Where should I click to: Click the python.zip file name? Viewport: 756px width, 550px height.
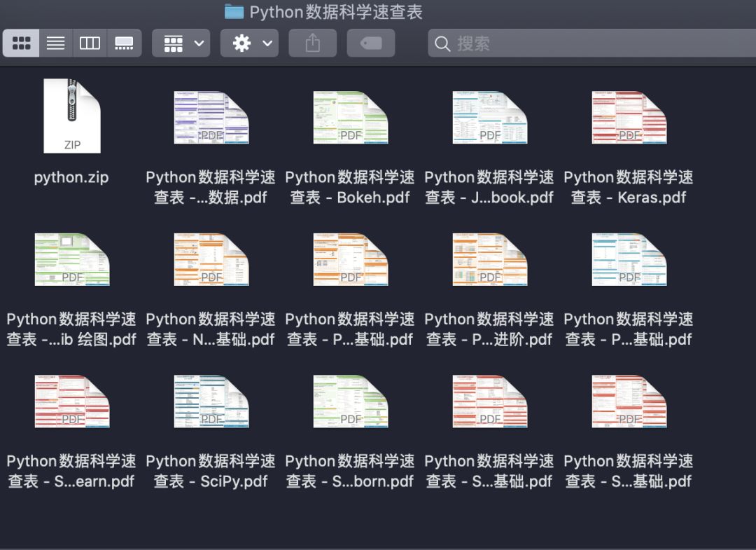[x=71, y=177]
